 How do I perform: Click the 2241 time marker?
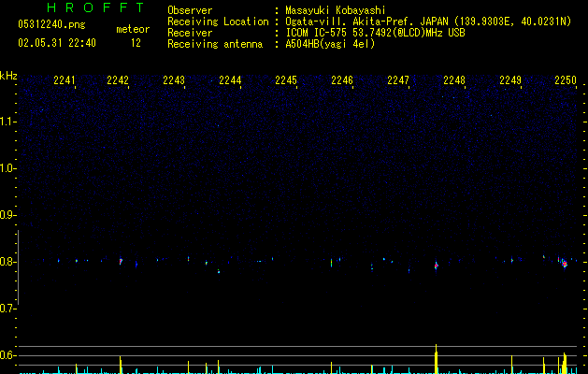[x=65, y=80]
